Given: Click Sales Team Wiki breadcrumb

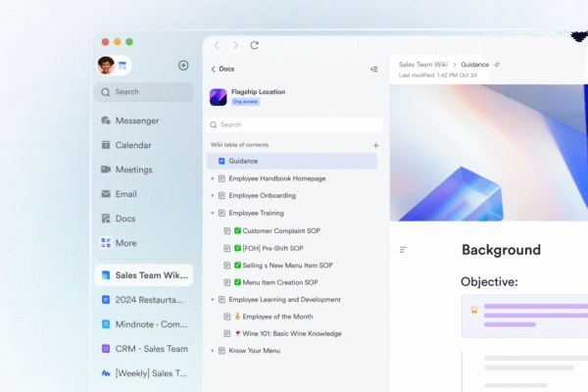Looking at the screenshot, I should (423, 65).
